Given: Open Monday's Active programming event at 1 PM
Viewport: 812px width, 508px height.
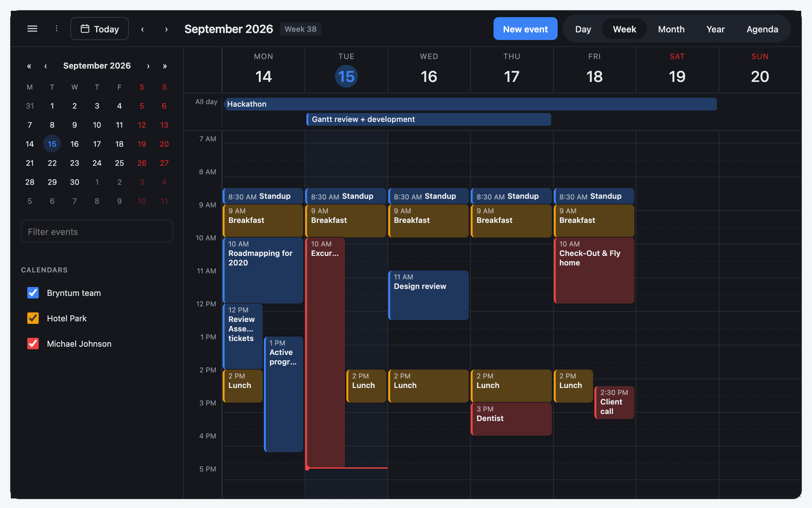Looking at the screenshot, I should 284,394.
